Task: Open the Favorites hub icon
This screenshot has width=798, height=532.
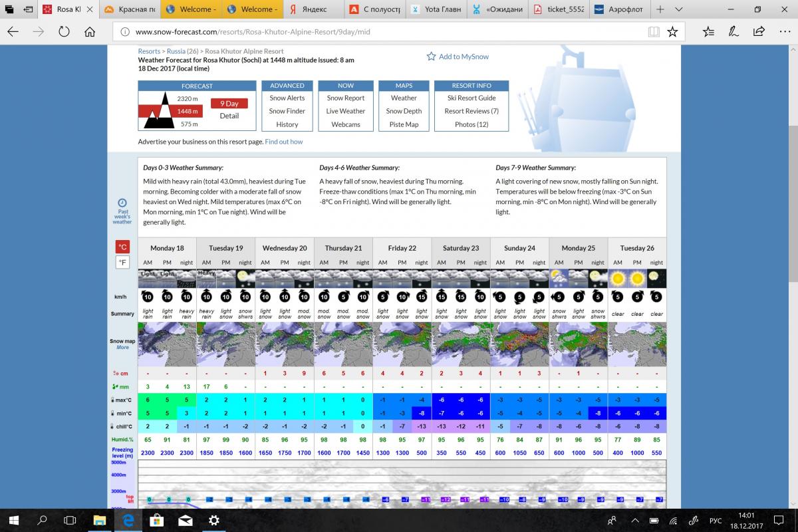Action: [709, 31]
